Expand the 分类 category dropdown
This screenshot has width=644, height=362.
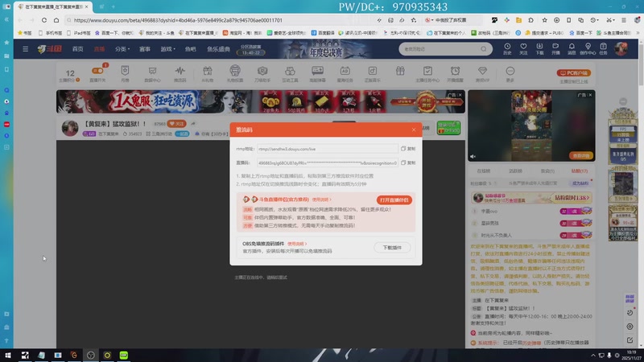[122, 49]
